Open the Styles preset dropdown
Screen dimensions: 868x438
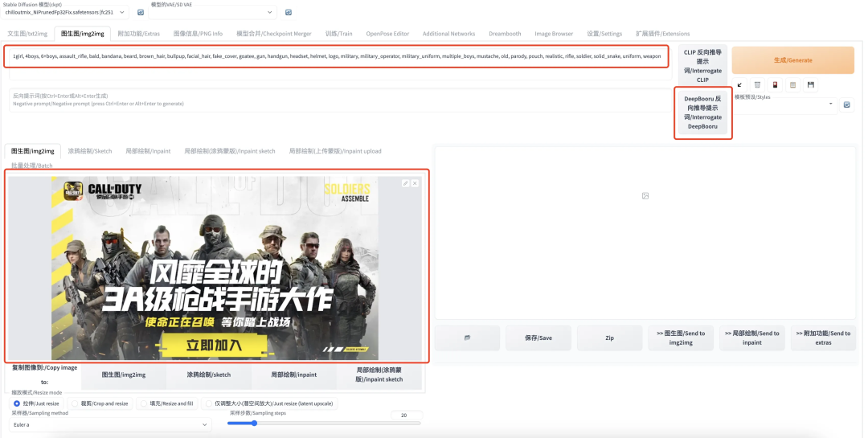pos(784,104)
